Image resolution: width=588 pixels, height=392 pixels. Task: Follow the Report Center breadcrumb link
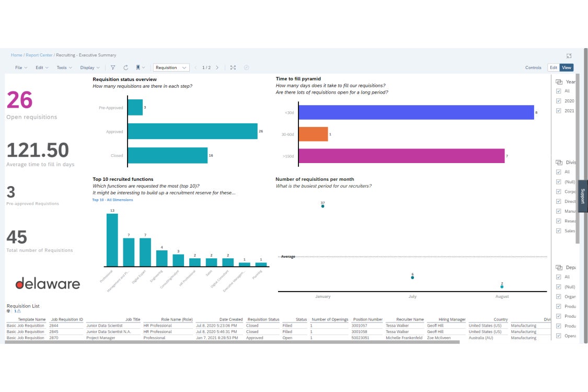click(39, 55)
